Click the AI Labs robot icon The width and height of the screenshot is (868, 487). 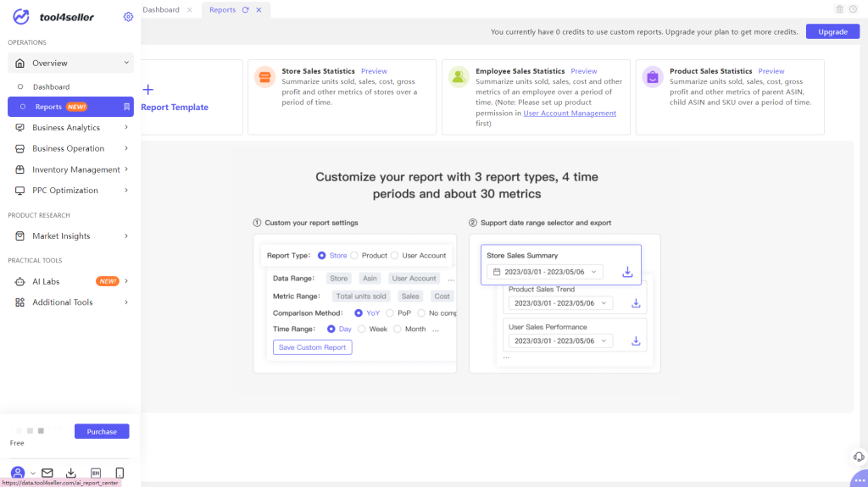20,281
